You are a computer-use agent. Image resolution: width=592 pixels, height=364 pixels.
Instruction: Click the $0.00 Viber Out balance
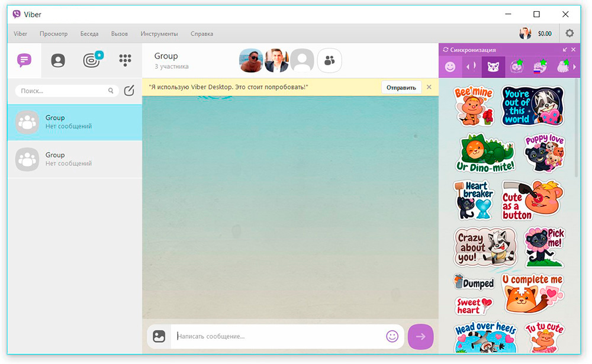(544, 34)
